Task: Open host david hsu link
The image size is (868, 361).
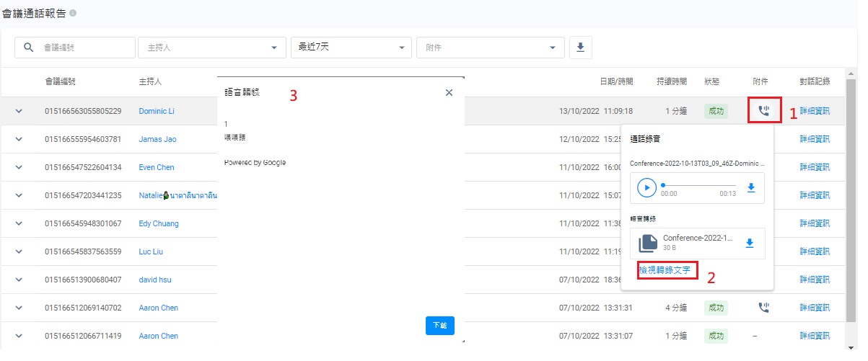Action: [155, 280]
